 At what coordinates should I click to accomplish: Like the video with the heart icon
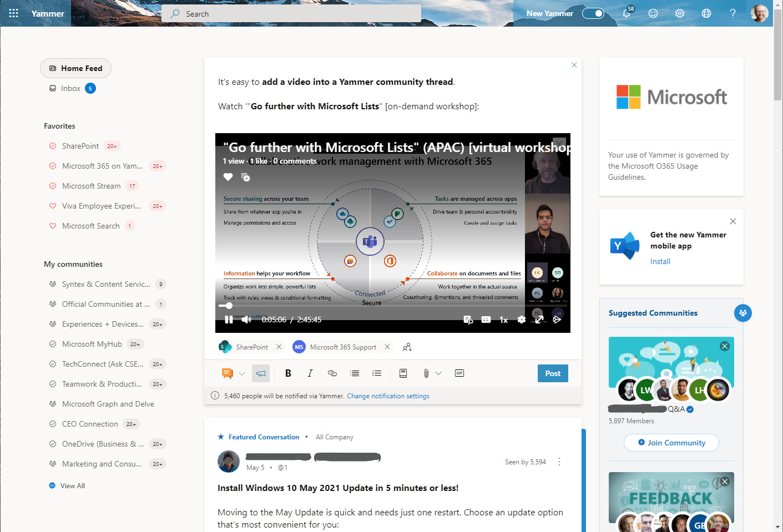(228, 177)
